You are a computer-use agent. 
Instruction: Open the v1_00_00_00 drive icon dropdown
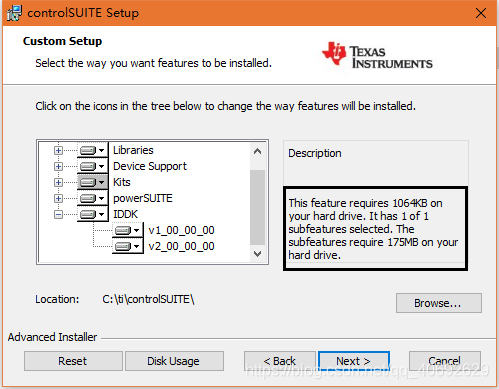pos(128,230)
